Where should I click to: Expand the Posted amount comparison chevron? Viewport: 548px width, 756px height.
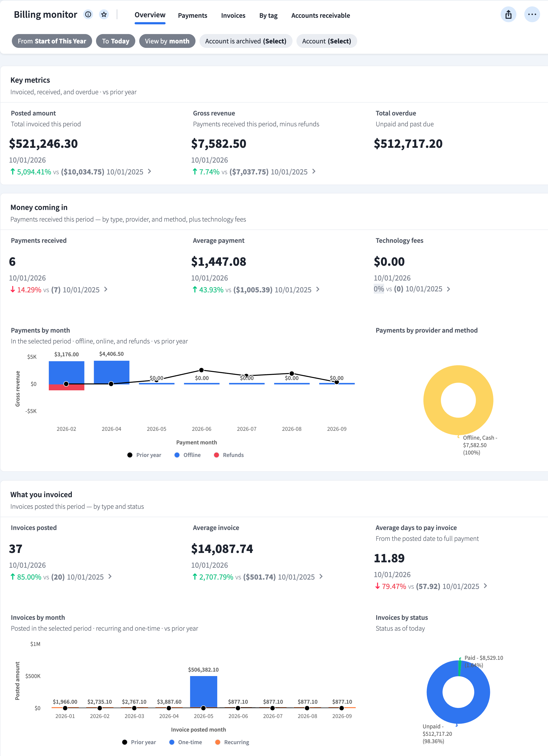[x=149, y=171]
